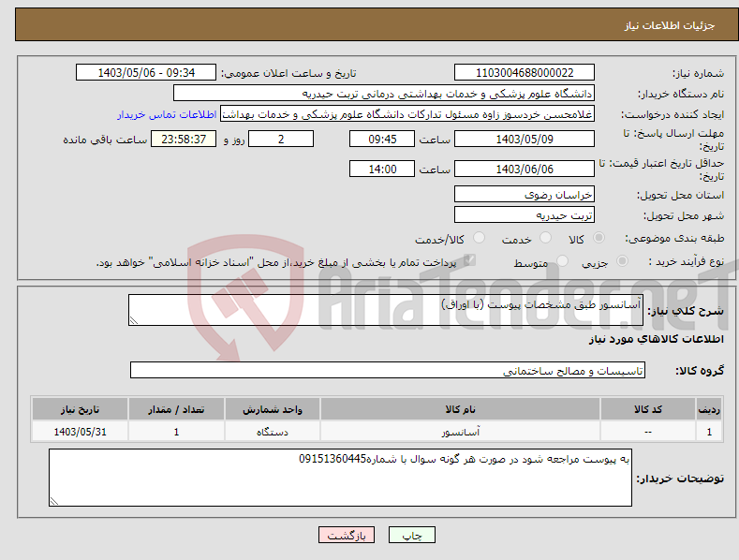The image size is (739, 560).
Task: Click the delivery province field خراسان رضوی
Action: click(x=525, y=194)
